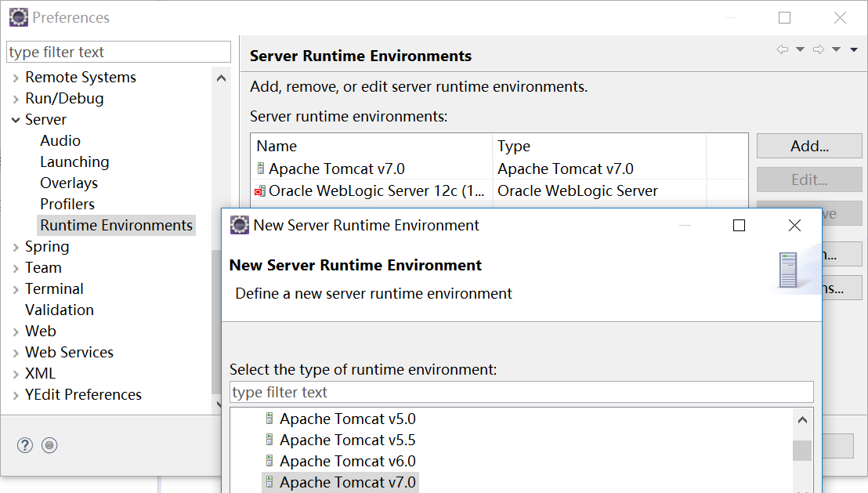
Task: Click the server tower wizard image
Action: tap(788, 270)
